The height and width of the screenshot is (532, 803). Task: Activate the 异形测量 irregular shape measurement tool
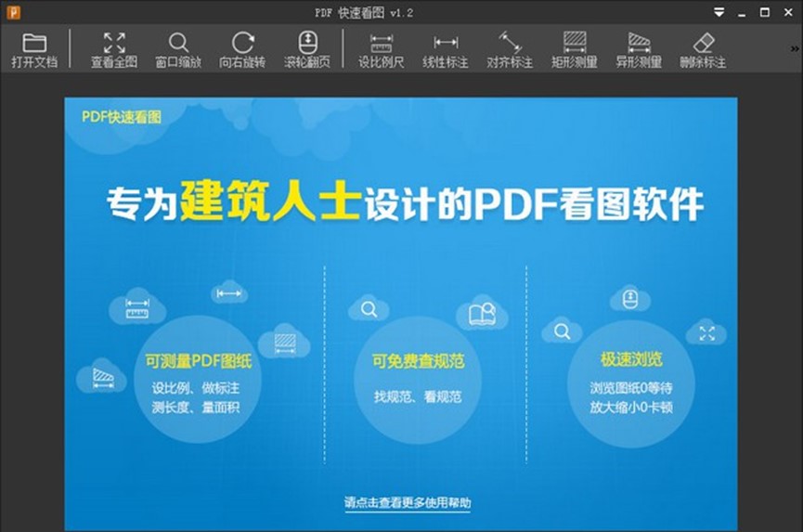click(639, 50)
